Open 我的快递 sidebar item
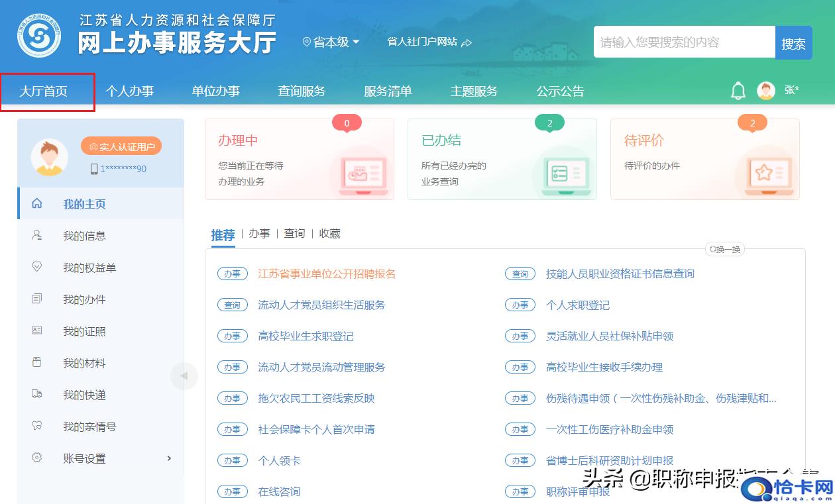 83,395
